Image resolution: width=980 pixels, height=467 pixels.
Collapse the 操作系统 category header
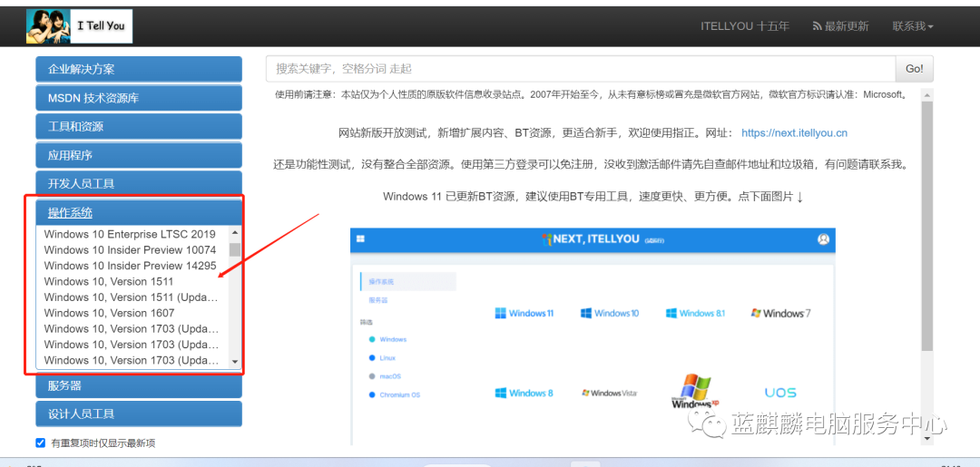click(x=139, y=213)
